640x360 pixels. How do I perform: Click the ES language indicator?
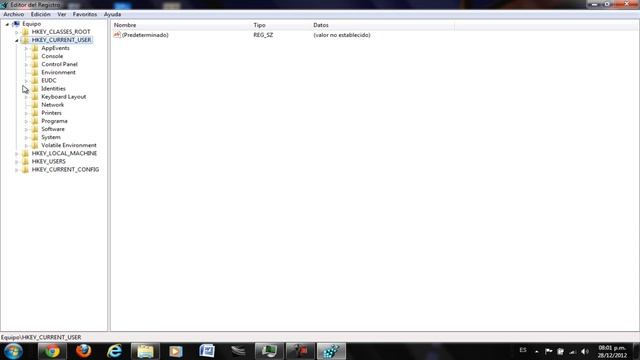pos(523,350)
